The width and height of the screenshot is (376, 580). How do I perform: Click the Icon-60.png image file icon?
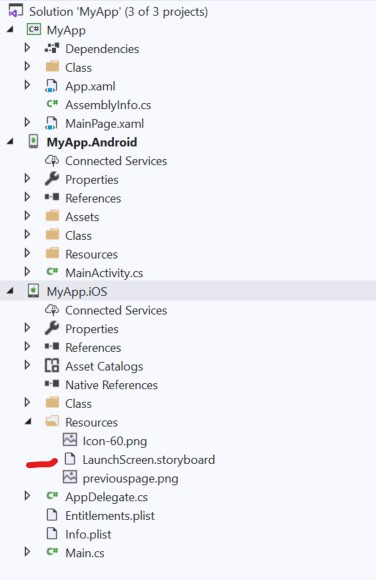[x=70, y=440]
